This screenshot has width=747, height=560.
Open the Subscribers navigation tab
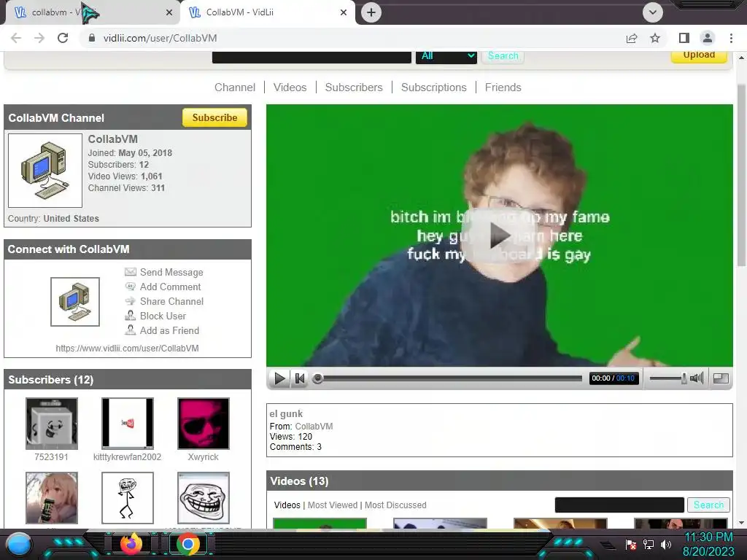(354, 87)
